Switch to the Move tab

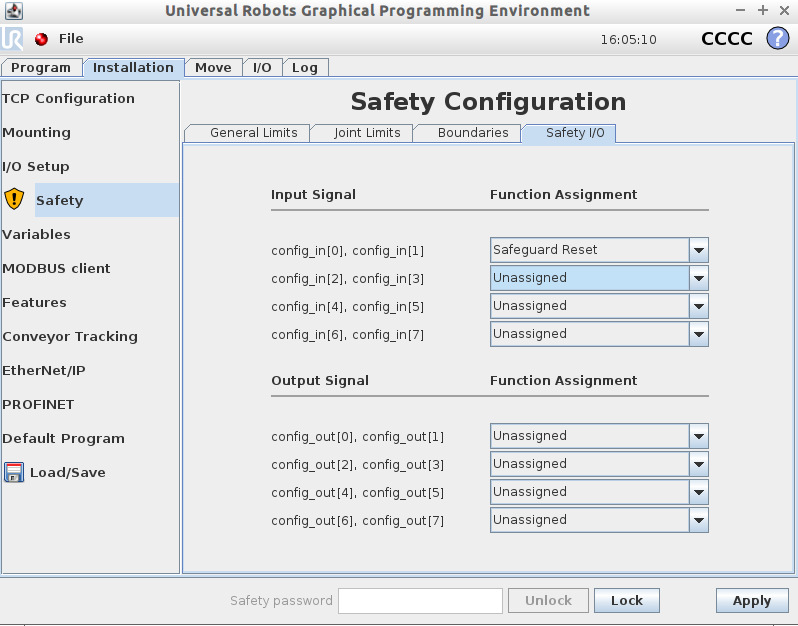click(213, 68)
